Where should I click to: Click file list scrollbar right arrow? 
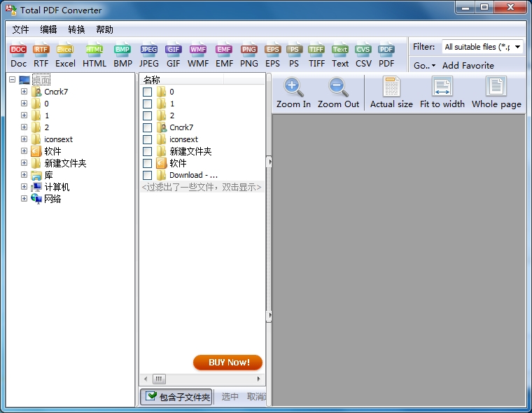[x=259, y=379]
